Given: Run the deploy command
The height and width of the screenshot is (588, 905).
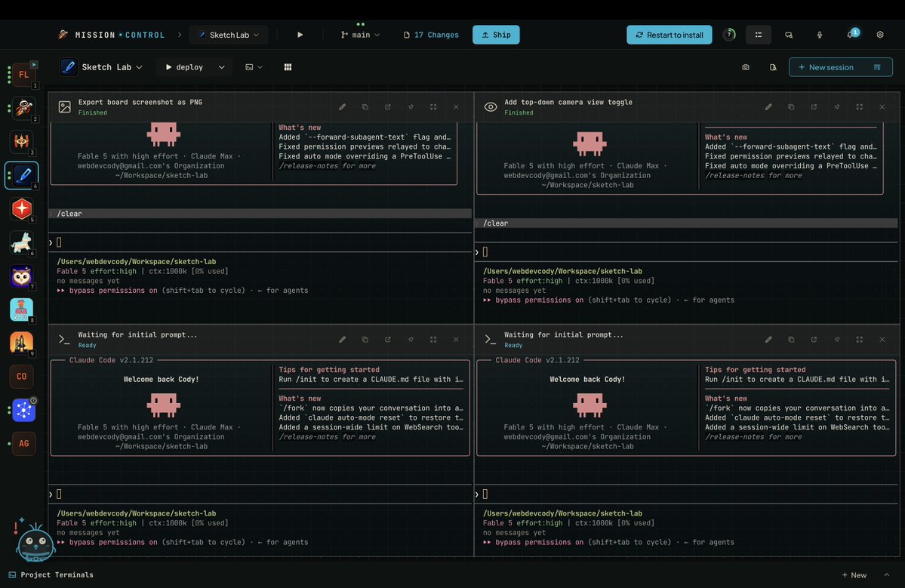Looking at the screenshot, I should (x=185, y=67).
